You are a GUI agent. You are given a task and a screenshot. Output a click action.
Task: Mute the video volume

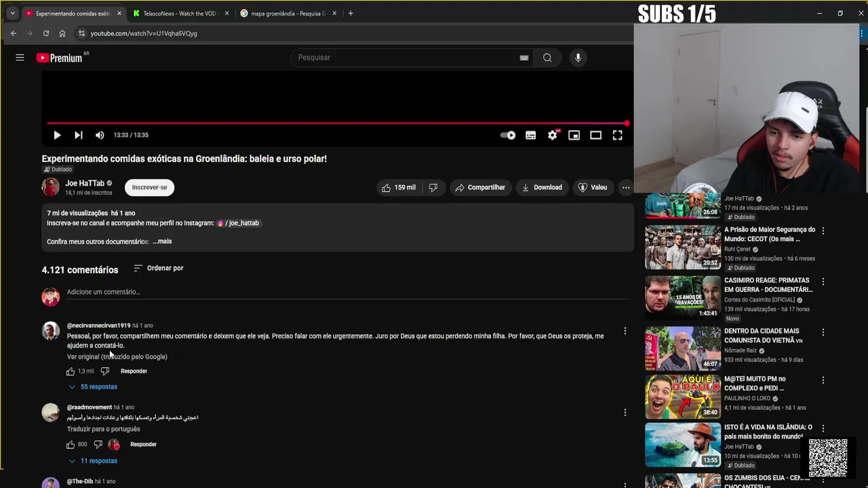[100, 135]
